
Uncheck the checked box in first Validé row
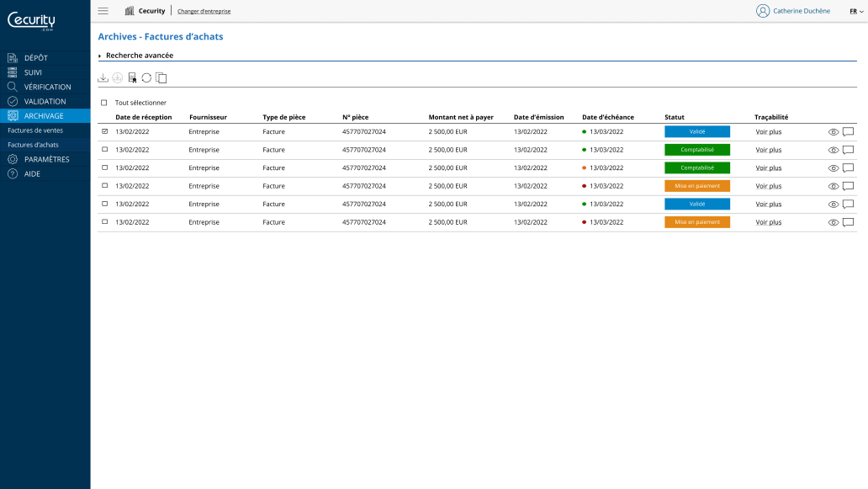pyautogui.click(x=104, y=131)
